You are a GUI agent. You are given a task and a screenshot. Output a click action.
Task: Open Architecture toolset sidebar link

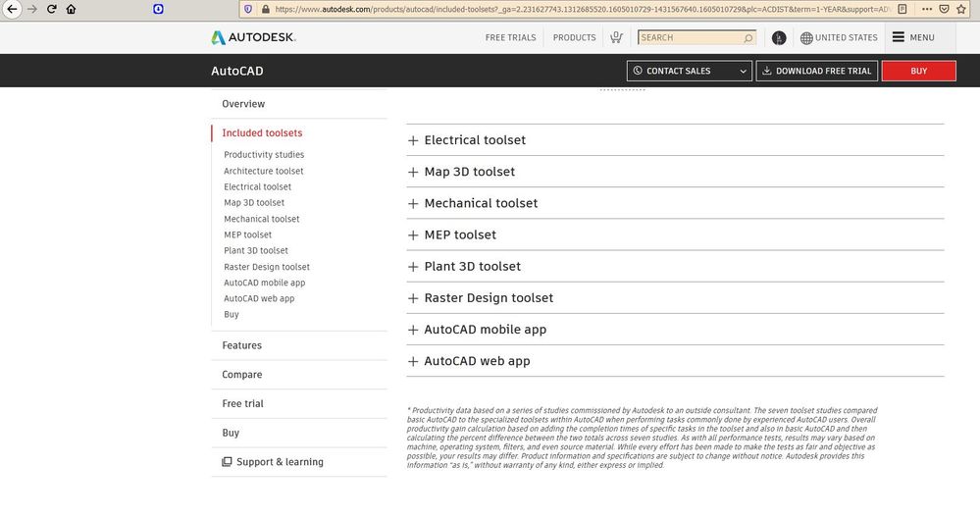pos(263,171)
